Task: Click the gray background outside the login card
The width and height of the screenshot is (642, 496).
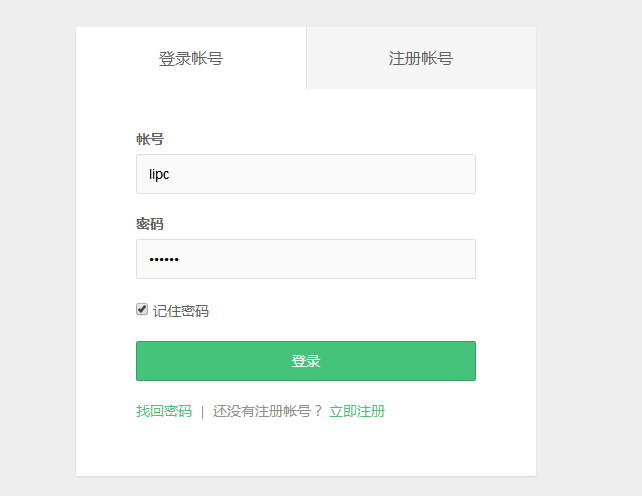Action: point(590,250)
